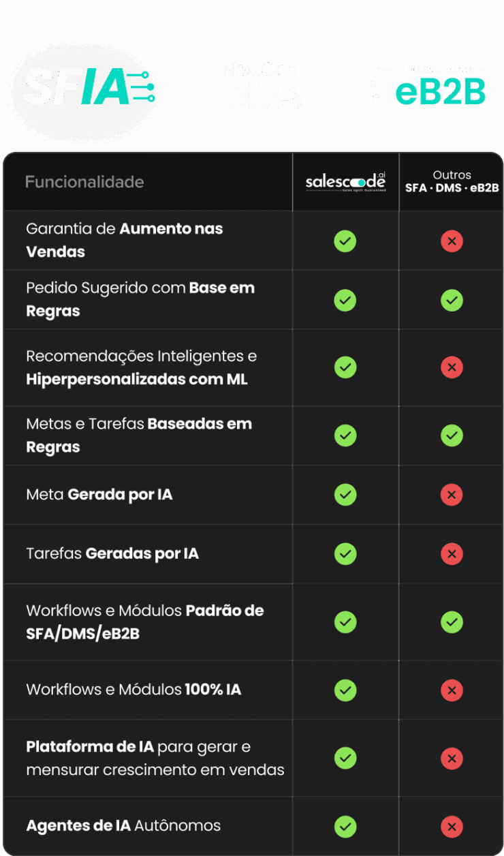Screen dimensions: 504x856
Task: Click the Pedido Sugerido com Base em Regras label
Action: pyautogui.click(x=140, y=299)
